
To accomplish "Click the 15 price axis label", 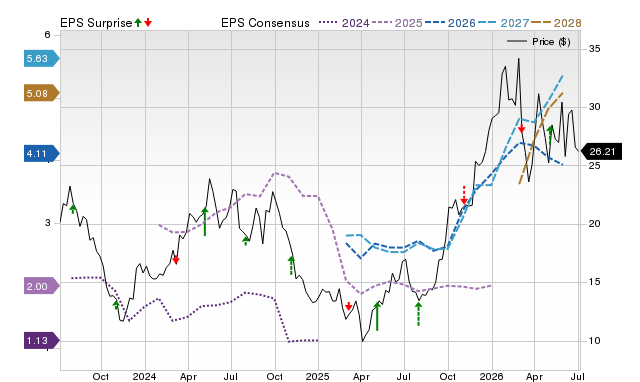I will [594, 282].
